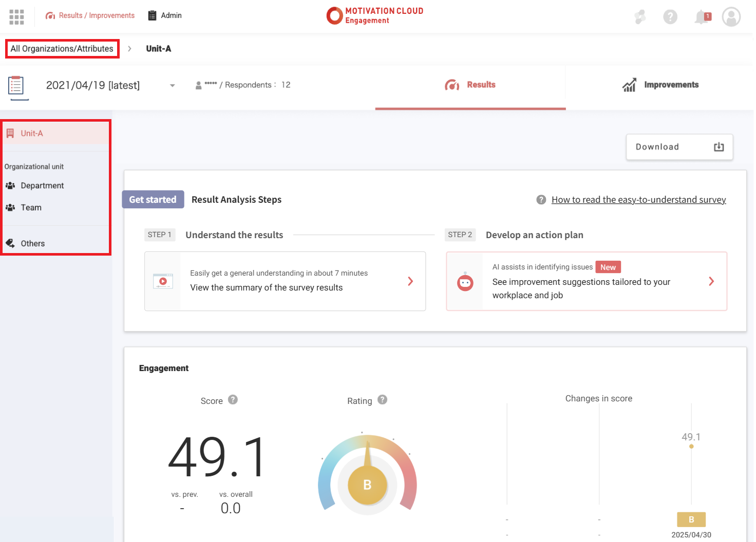Click the AI robot assistant icon
The image size is (756, 542).
coord(465,282)
